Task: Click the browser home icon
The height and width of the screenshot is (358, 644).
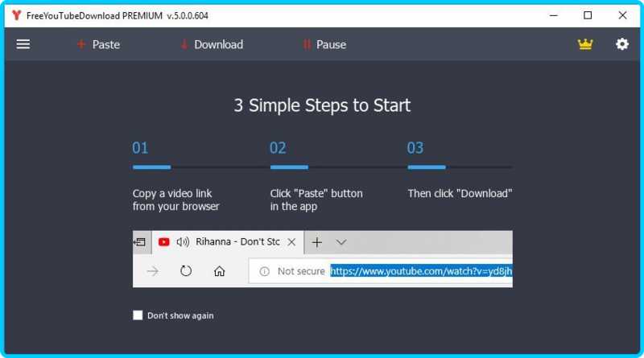Action: coord(219,271)
